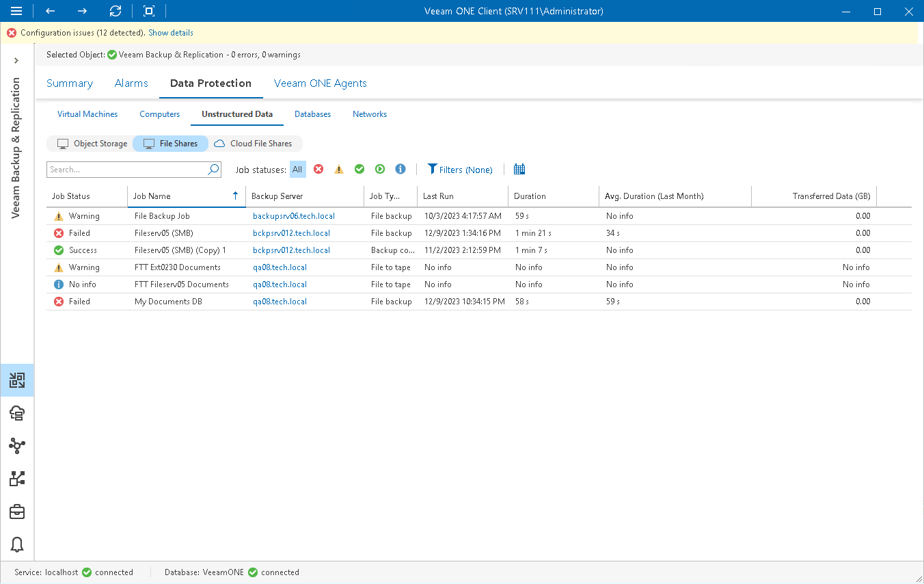The height and width of the screenshot is (584, 924).
Task: Filter by info job status icon
Action: (x=400, y=170)
